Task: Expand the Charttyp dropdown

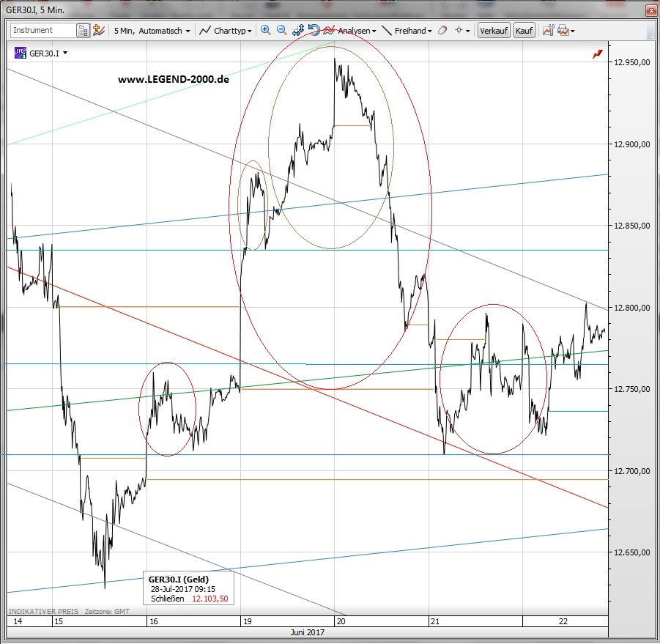Action: pyautogui.click(x=226, y=31)
